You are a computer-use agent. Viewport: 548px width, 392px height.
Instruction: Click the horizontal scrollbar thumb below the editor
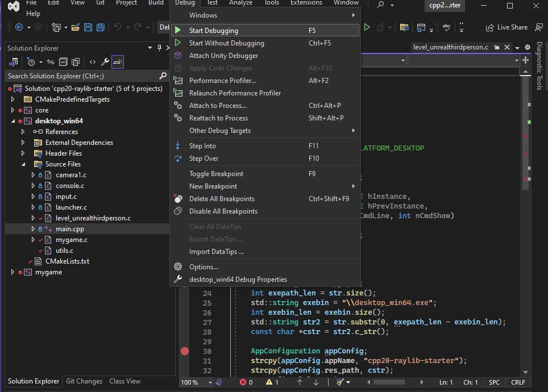point(389,382)
